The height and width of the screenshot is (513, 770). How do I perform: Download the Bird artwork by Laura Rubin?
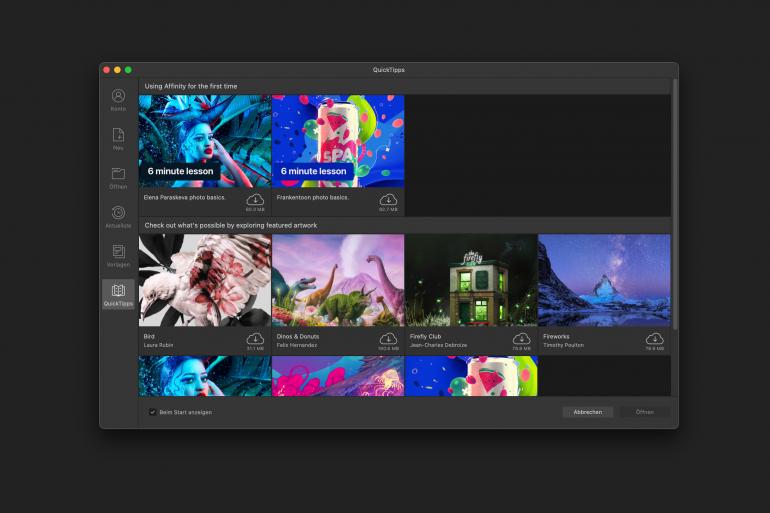point(255,339)
